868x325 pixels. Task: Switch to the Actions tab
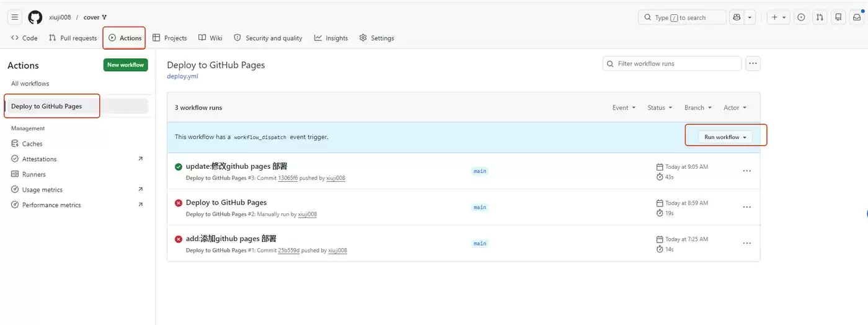(x=125, y=38)
